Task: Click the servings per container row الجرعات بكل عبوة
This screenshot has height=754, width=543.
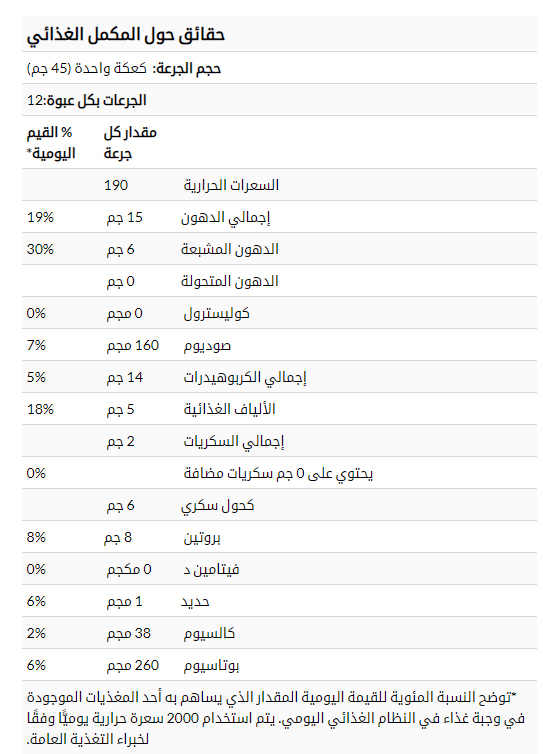Action: 279,100
